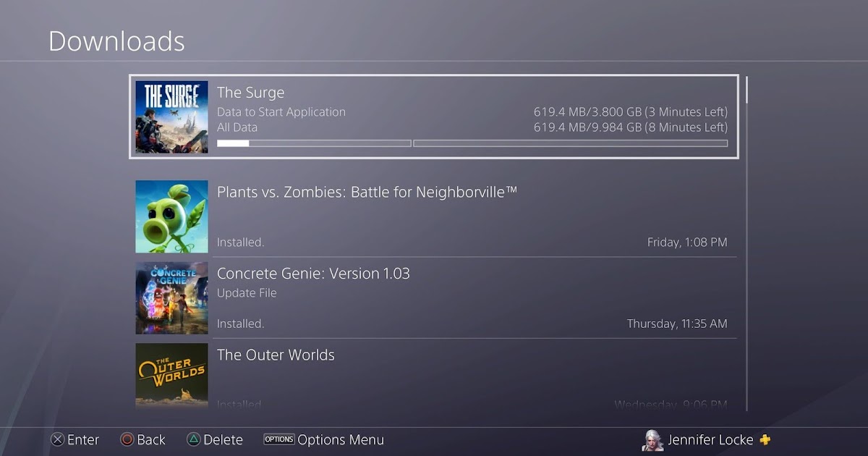
Task: Select Plants vs. Zombies: Battle for Neighborville title
Action: 367,193
